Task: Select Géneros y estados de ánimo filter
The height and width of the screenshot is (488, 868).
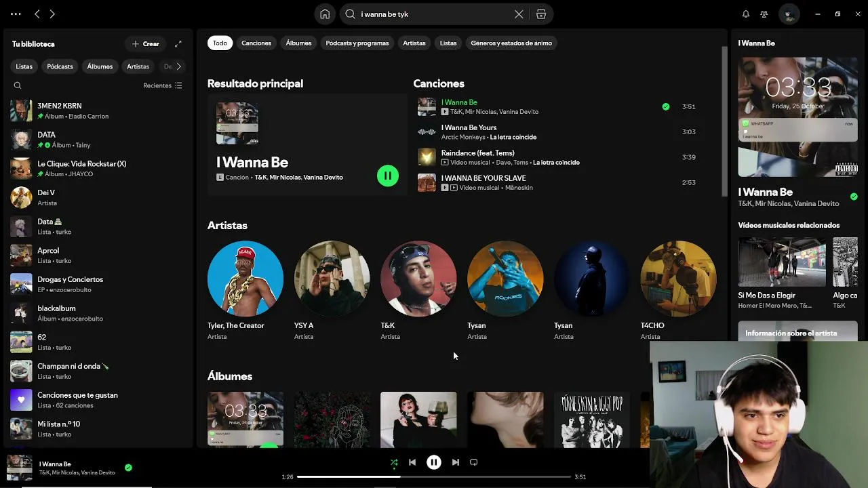Action: (511, 43)
